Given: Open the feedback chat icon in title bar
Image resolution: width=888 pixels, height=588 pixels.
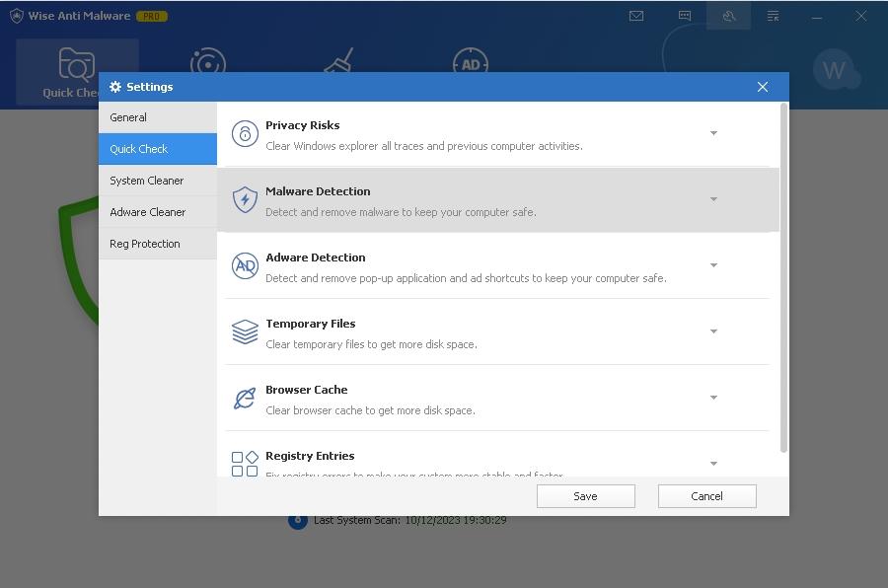Looking at the screenshot, I should pyautogui.click(x=685, y=16).
